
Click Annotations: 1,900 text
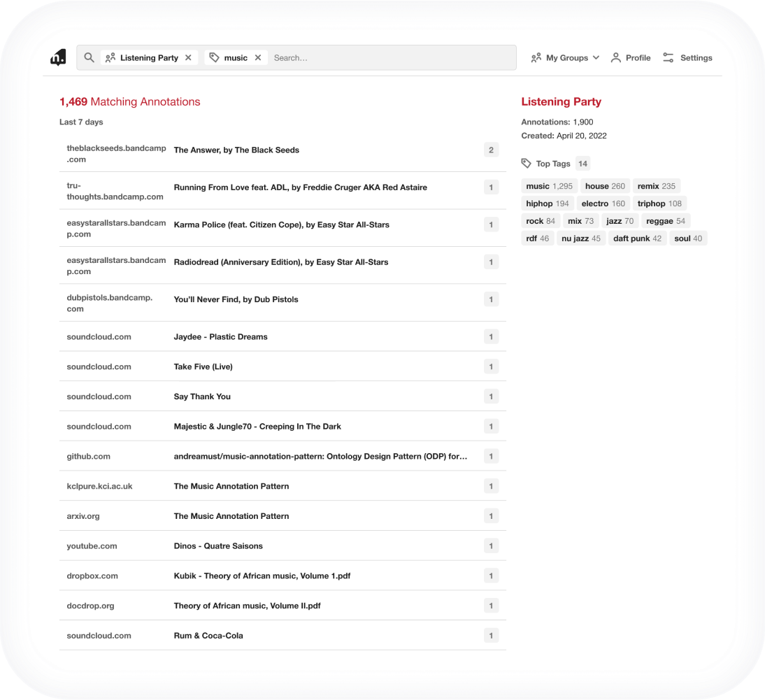click(x=557, y=122)
